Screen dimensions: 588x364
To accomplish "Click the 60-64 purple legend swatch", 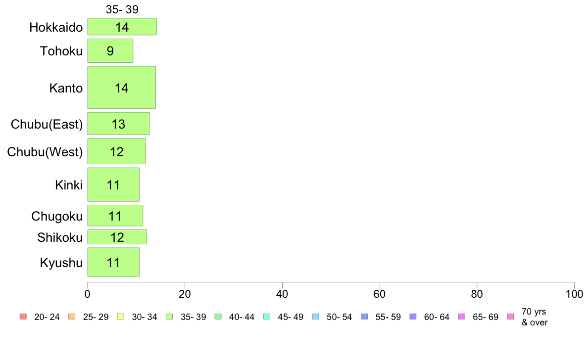I will point(413,317).
